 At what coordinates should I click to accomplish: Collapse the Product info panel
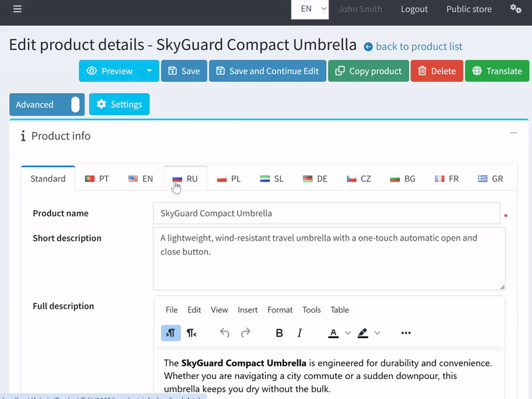pos(513,133)
